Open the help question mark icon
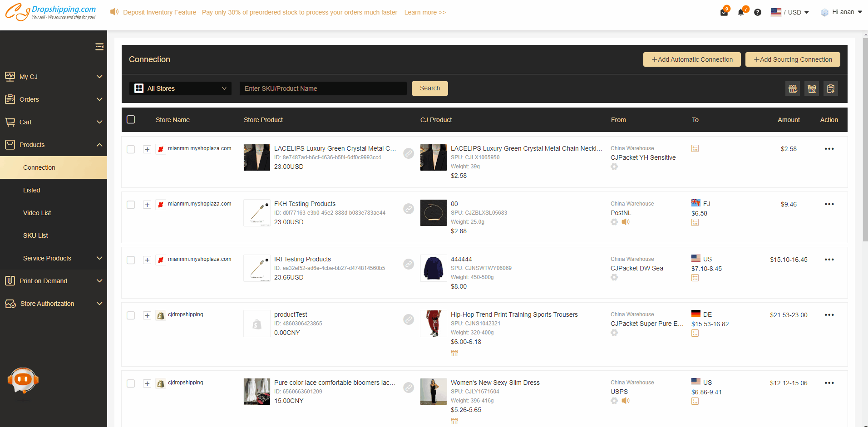This screenshot has height=427, width=868. [758, 12]
